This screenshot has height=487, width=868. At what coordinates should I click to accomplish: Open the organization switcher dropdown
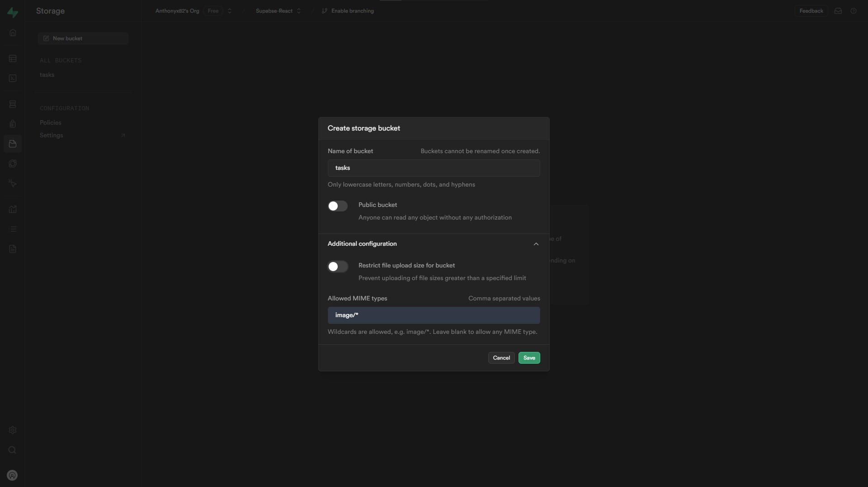pos(230,11)
